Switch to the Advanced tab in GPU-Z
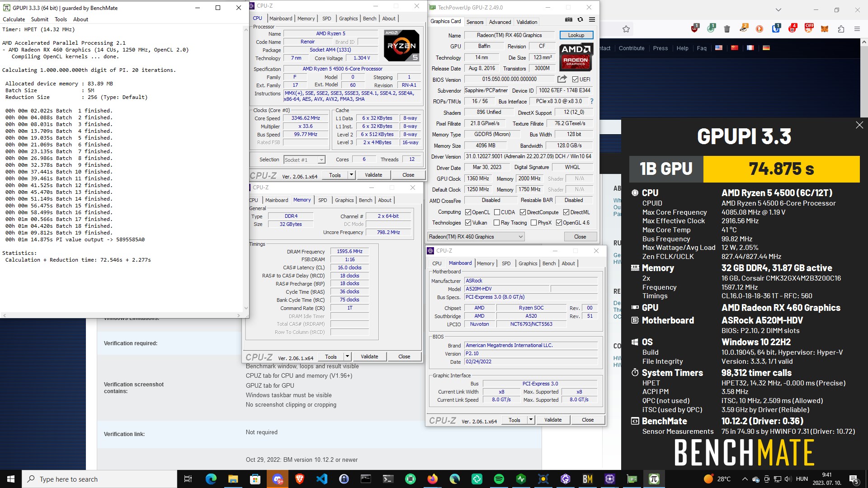Image resolution: width=868 pixels, height=488 pixels. click(500, 22)
